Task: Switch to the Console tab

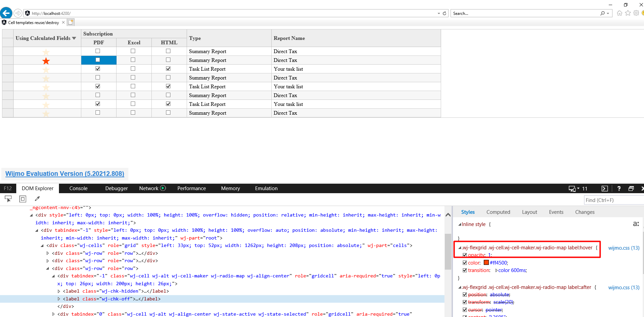Action: (x=78, y=188)
